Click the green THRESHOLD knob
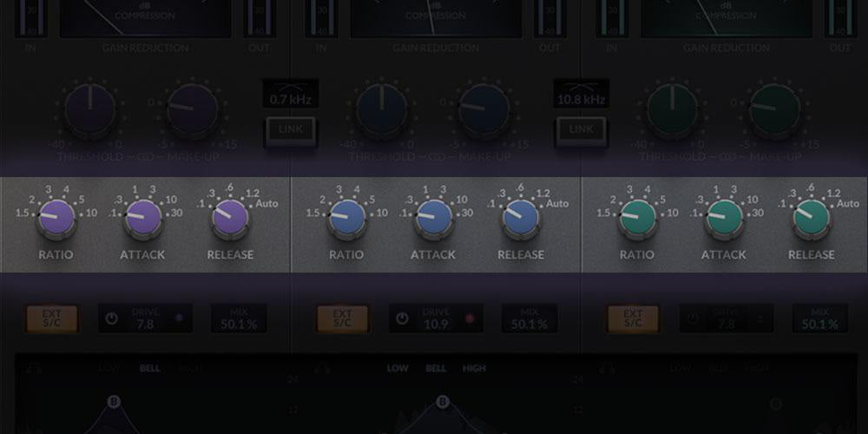 [x=672, y=109]
